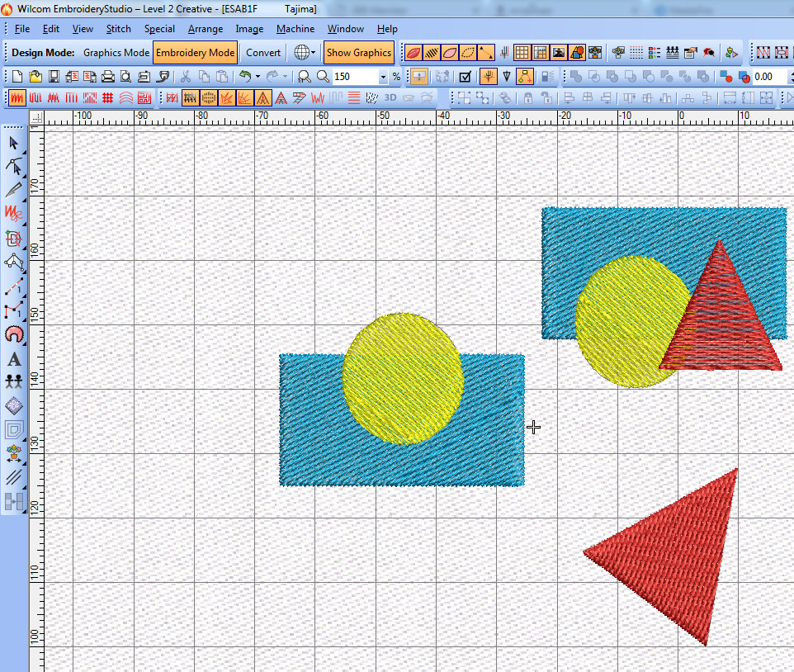Click the Zoom magnifier icon
The height and width of the screenshot is (672, 794).
[x=323, y=77]
